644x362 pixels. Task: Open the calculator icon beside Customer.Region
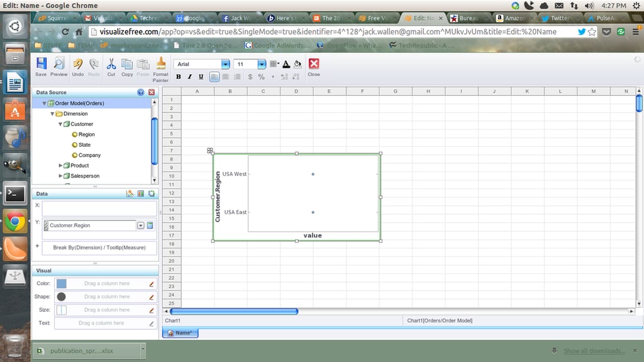point(150,225)
